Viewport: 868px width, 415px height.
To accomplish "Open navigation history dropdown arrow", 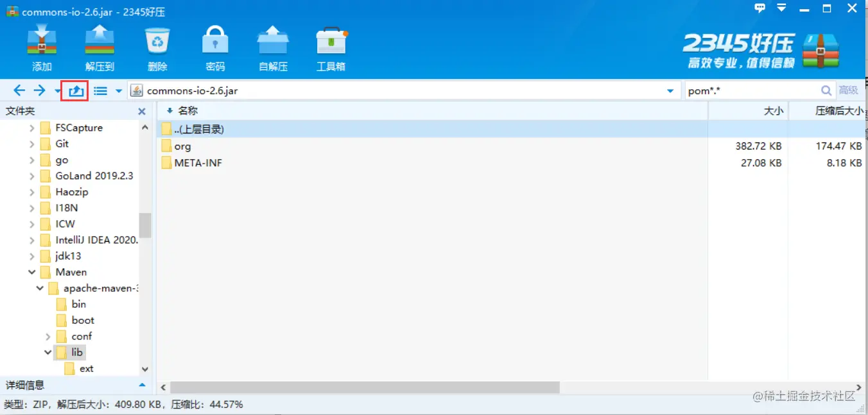I will tap(58, 91).
